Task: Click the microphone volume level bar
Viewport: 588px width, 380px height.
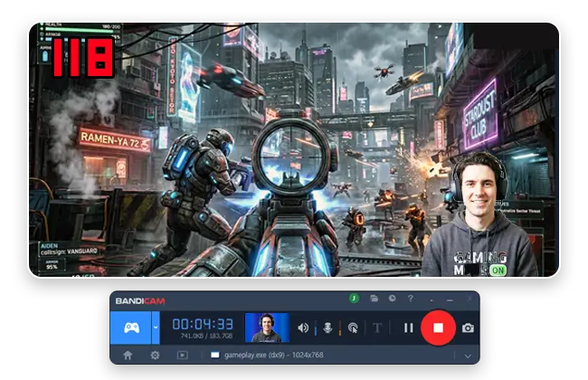Action: [x=340, y=328]
